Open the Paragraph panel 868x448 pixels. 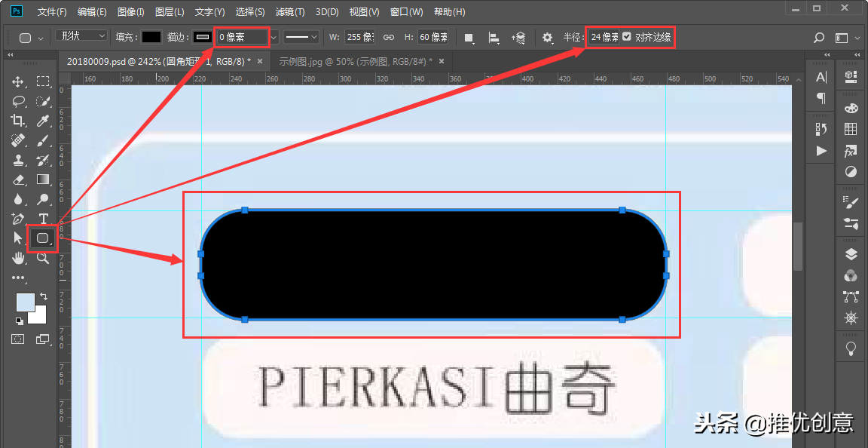[x=821, y=98]
